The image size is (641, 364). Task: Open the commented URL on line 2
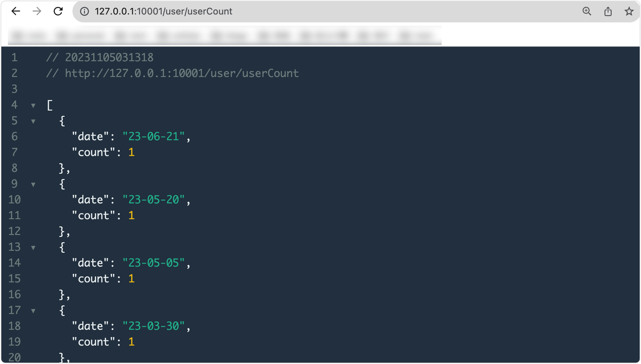tap(181, 73)
